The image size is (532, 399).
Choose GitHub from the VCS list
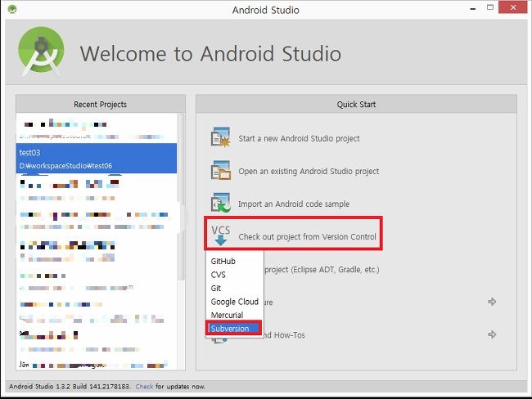tap(223, 261)
